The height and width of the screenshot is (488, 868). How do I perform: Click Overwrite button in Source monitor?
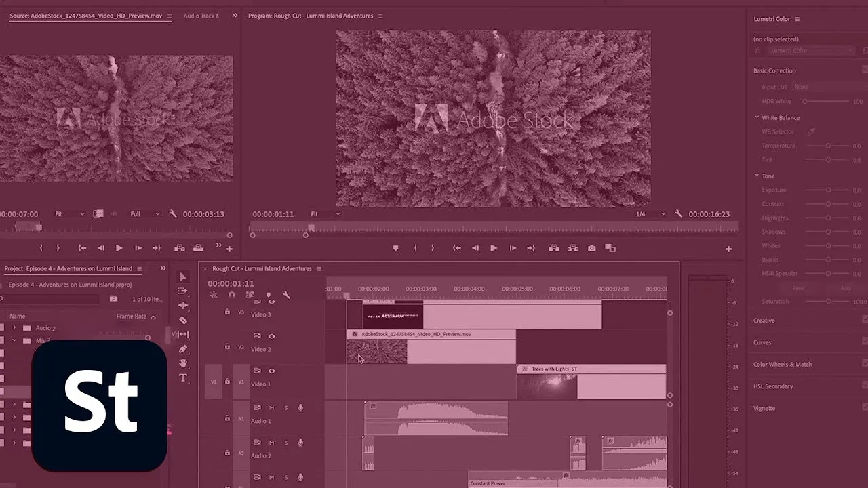coord(198,248)
